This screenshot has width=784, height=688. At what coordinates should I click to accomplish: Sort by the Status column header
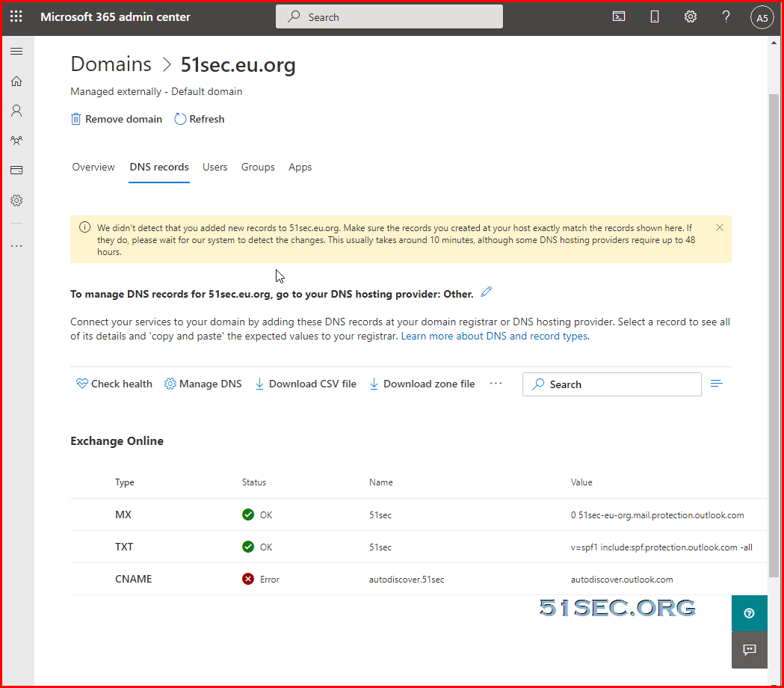click(x=254, y=482)
